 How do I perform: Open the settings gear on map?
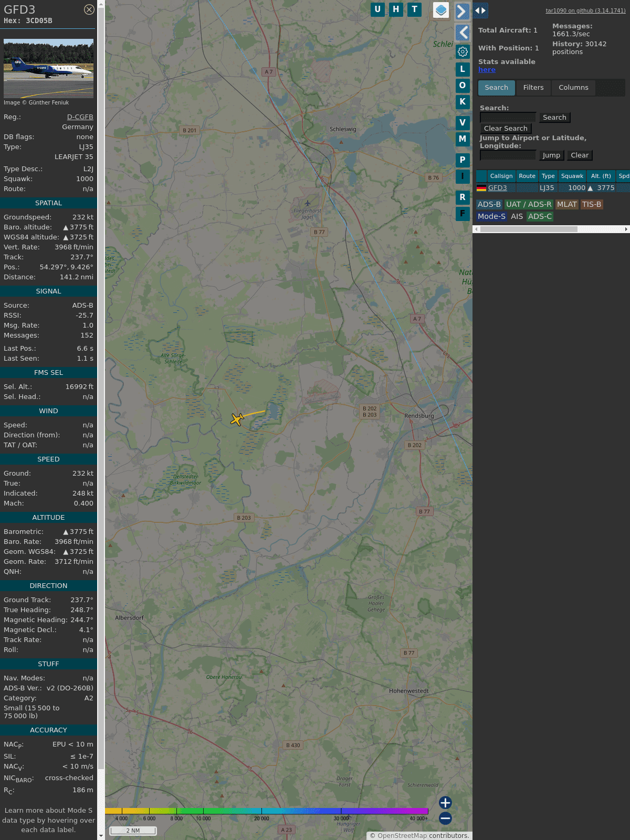pos(463,52)
